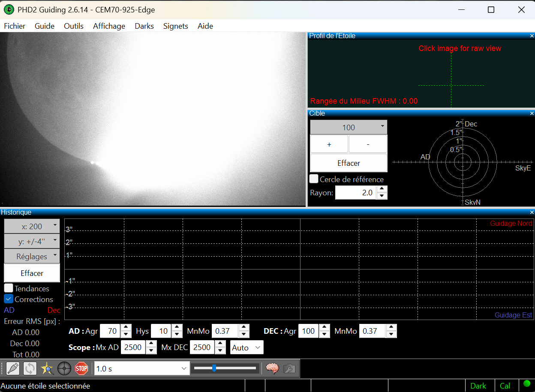Viewport: 535px width, 392px height.
Task: Open the Outils menu
Action: tap(74, 26)
